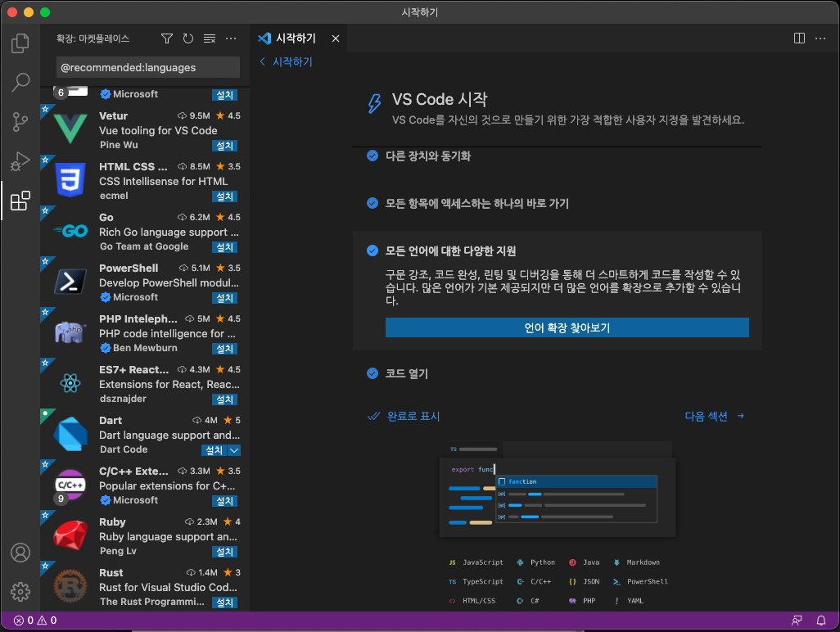The image size is (840, 632).
Task: Open the Vetur extension icon
Action: pyautogui.click(x=70, y=129)
